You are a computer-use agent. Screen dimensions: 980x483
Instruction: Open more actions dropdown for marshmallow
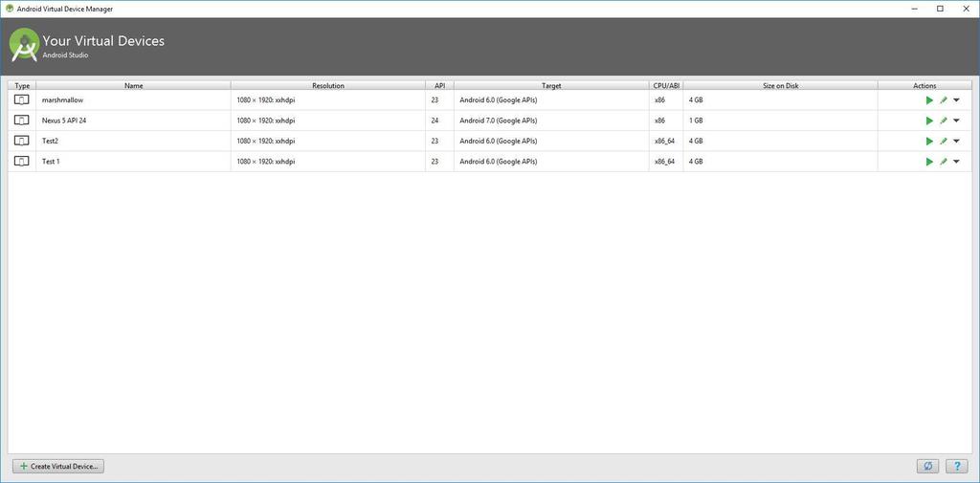click(956, 100)
